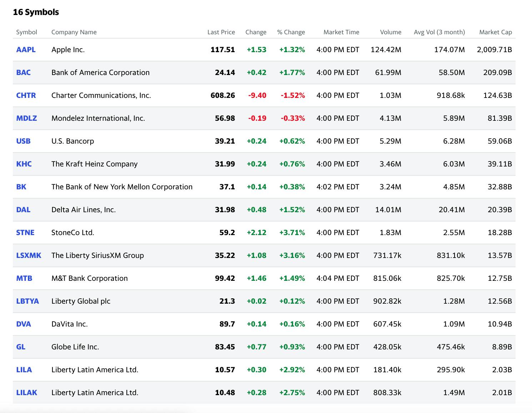Click the 209.09B market cap value
532x413 pixels.
tap(498, 73)
